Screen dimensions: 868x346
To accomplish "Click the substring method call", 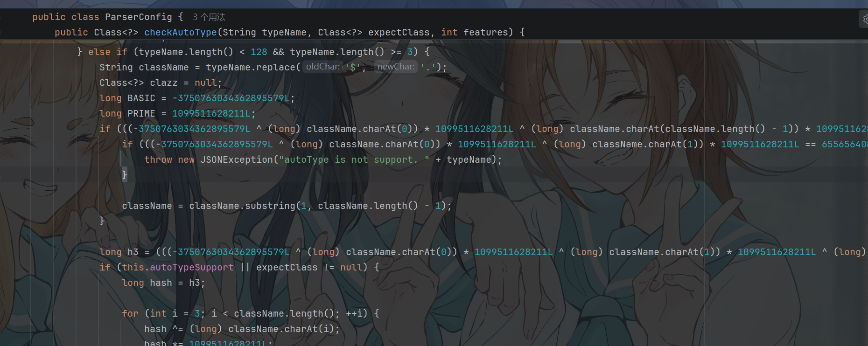I will coord(270,206).
